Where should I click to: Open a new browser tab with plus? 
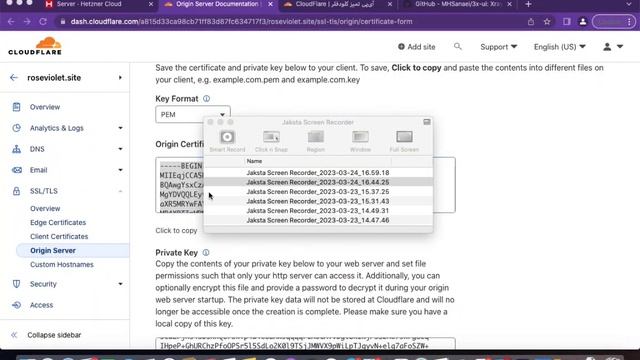click(528, 4)
